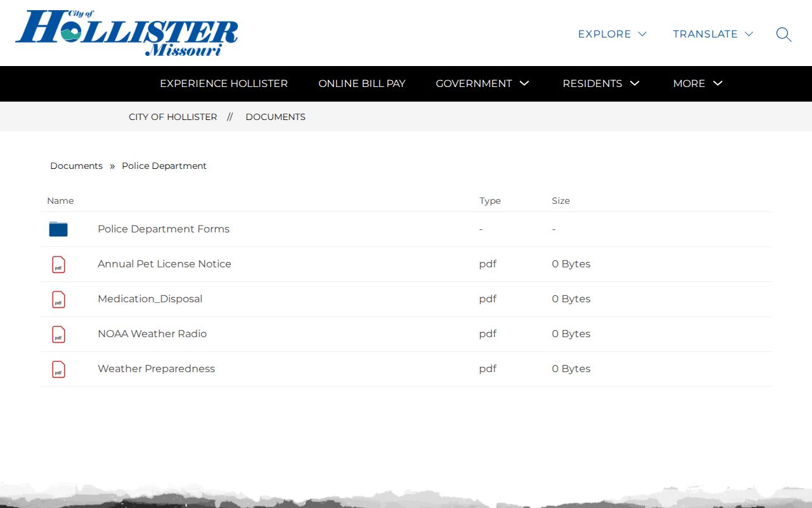Image resolution: width=812 pixels, height=508 pixels.
Task: Click the 0 Bytes size for Medication_Disposal
Action: pos(571,299)
